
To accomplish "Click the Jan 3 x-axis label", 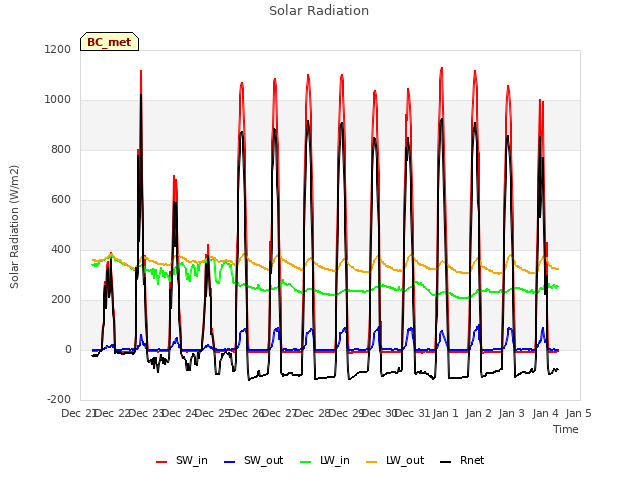I will click(x=512, y=413).
